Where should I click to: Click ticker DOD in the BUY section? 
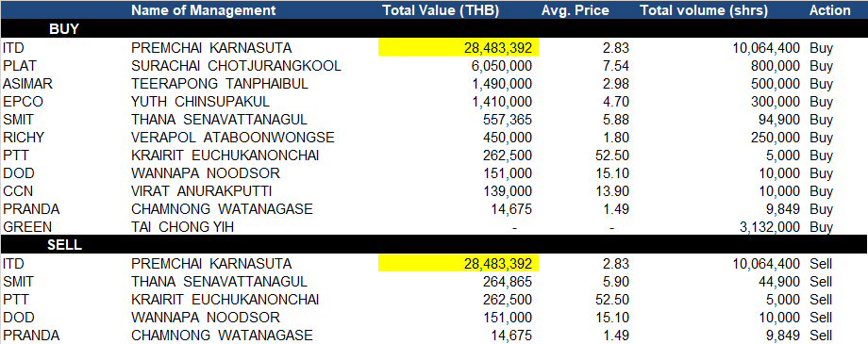18,173
